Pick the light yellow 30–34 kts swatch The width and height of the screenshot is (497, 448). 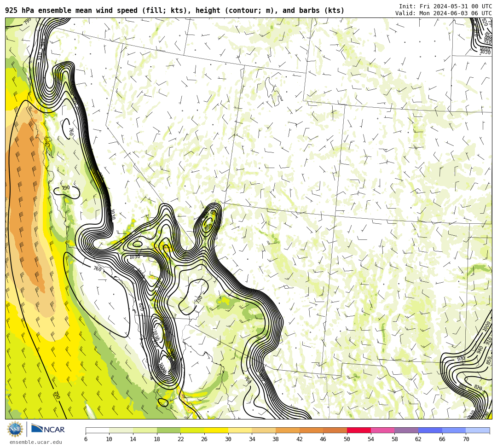pyautogui.click(x=240, y=430)
